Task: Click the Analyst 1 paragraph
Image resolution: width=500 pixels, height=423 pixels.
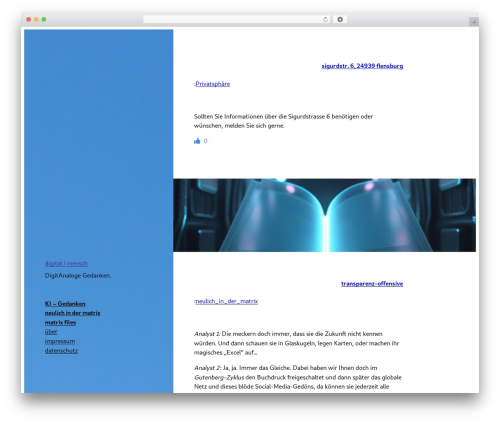Action: point(297,343)
